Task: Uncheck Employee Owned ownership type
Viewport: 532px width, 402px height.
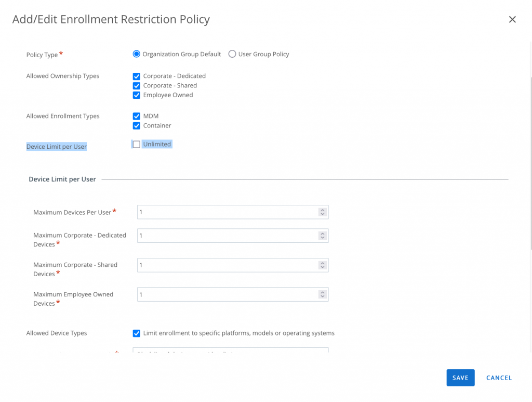Action: click(x=137, y=95)
